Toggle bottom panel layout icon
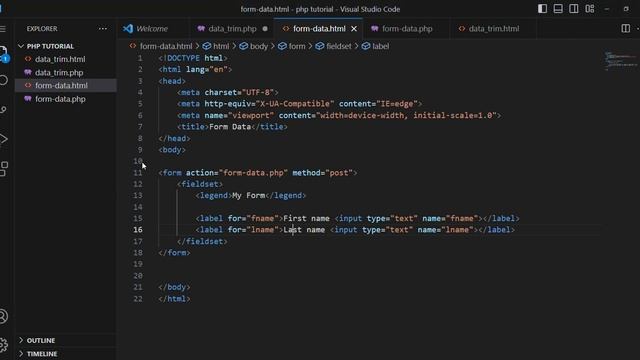The image size is (640, 360). [x=558, y=9]
